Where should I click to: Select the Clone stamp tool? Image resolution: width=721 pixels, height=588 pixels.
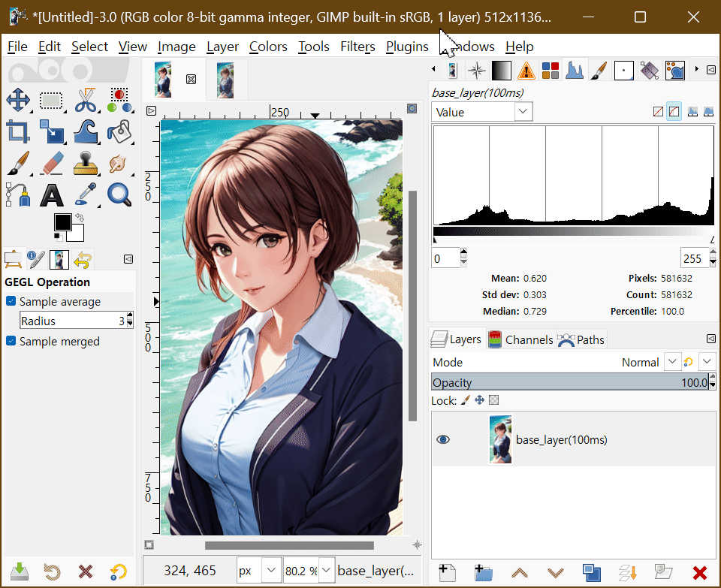pyautogui.click(x=86, y=163)
